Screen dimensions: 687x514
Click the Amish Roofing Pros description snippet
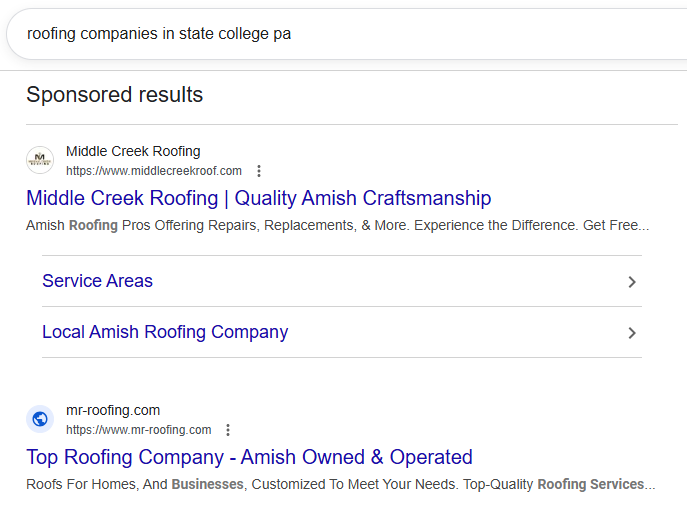coord(337,226)
